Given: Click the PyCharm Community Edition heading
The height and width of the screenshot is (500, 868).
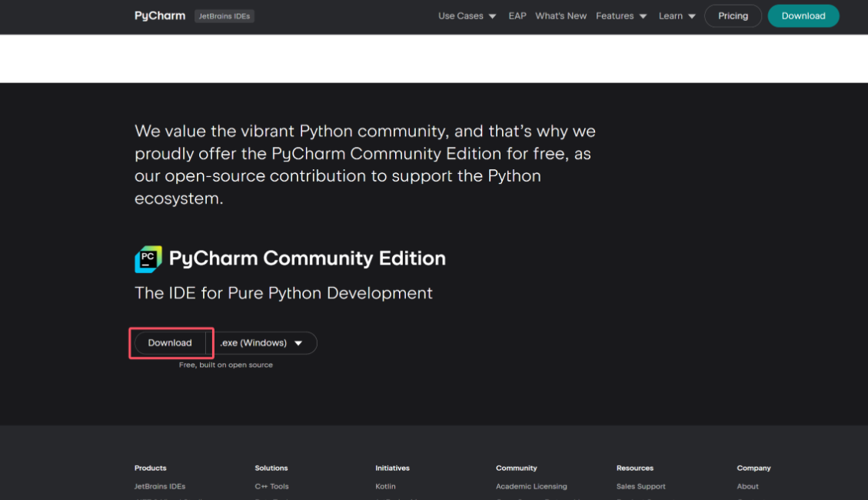Looking at the screenshot, I should point(307,258).
